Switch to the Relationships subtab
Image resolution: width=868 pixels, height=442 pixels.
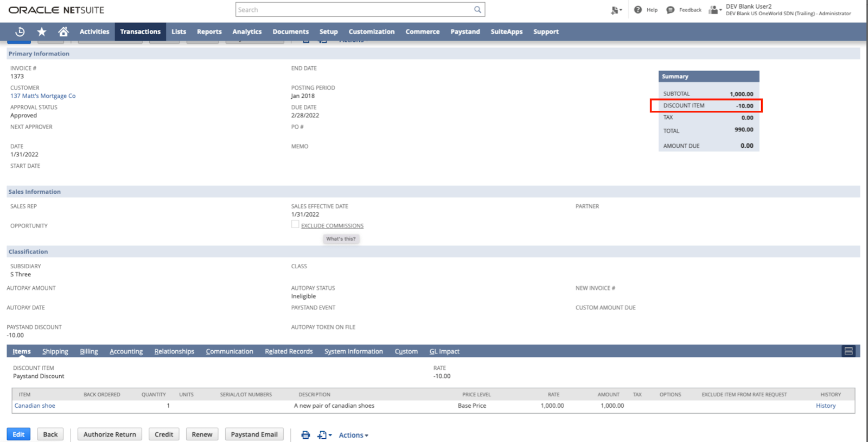174,351
